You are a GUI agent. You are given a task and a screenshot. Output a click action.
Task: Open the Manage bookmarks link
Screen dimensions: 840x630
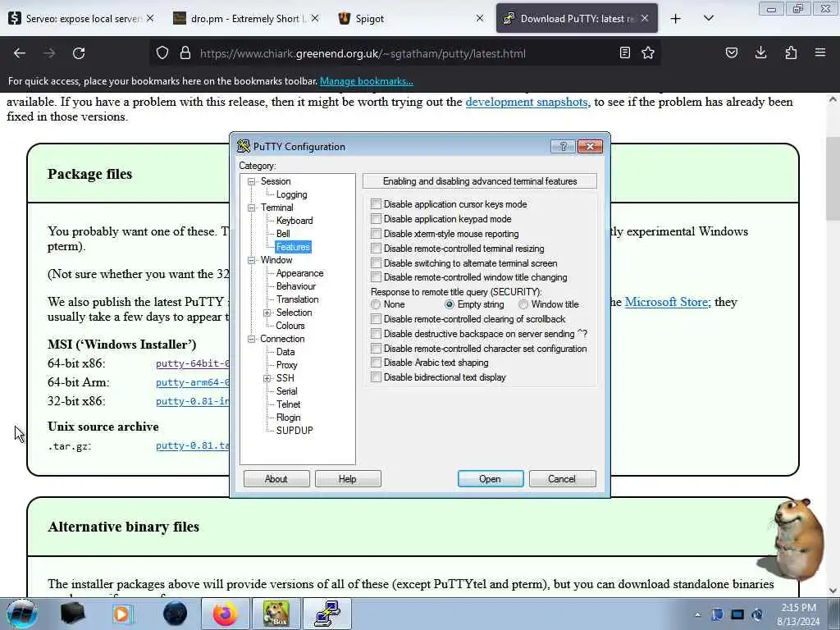[x=367, y=81]
